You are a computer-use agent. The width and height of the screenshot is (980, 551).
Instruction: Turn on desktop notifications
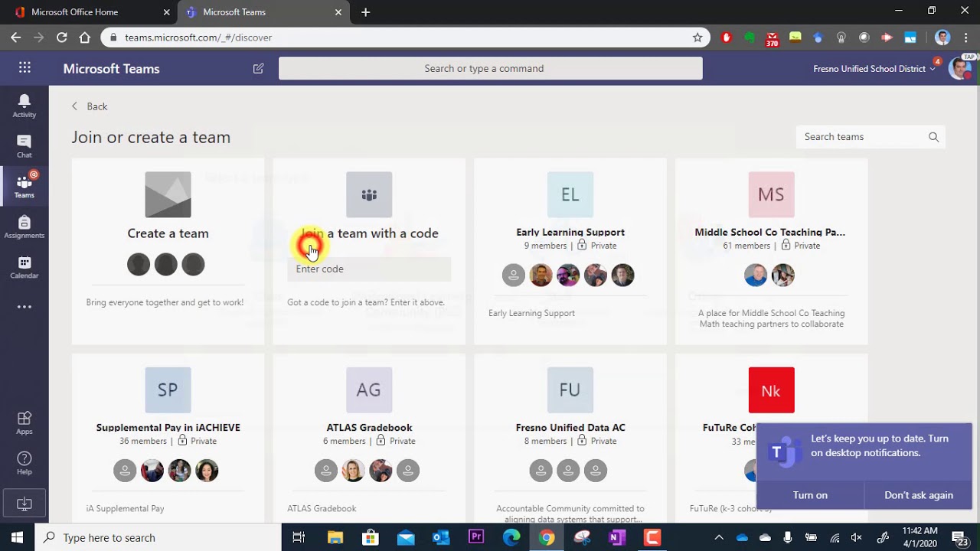point(810,495)
